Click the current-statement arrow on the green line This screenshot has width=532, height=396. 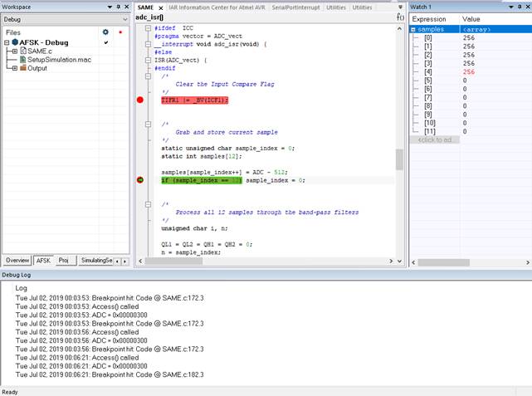point(139,179)
